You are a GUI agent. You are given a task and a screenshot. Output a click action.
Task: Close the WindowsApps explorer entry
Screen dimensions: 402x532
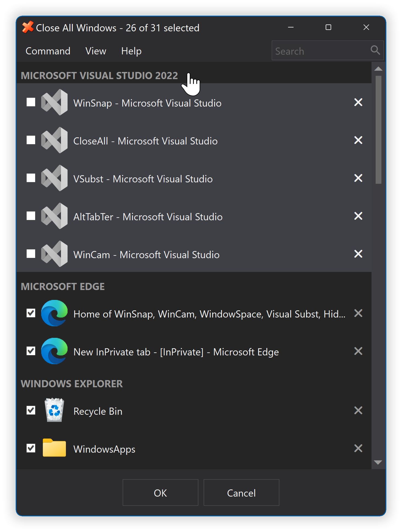click(x=358, y=449)
